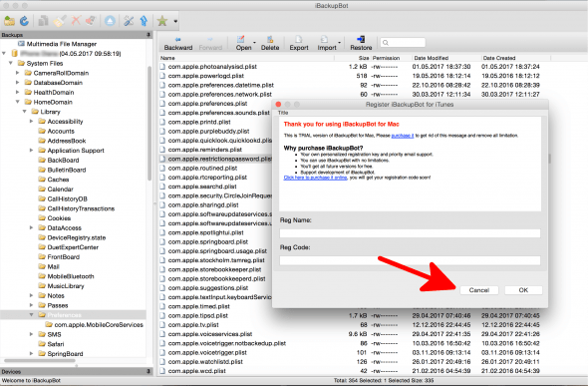Click the grayed red X delete toolbar icon
Screen dimensions: 588x386
76,21
